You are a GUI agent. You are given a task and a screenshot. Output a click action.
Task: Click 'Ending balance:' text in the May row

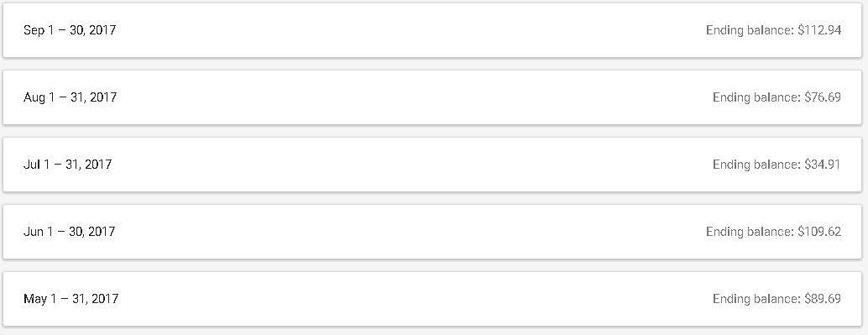(756, 299)
